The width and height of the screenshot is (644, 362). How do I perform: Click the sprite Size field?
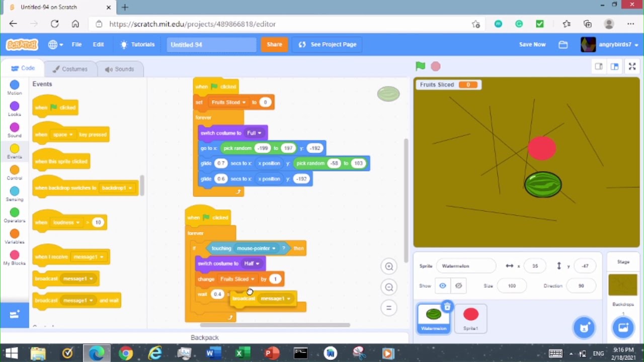[x=512, y=286]
